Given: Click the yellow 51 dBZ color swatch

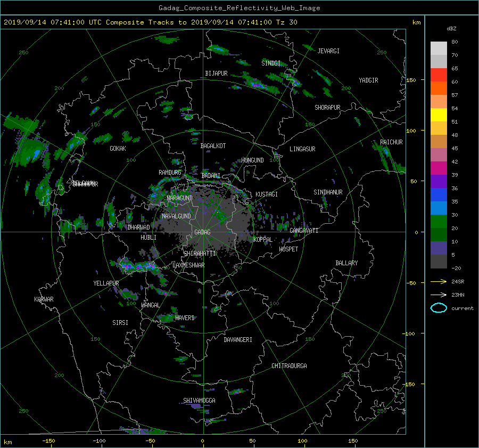Looking at the screenshot, I should click(x=439, y=115).
